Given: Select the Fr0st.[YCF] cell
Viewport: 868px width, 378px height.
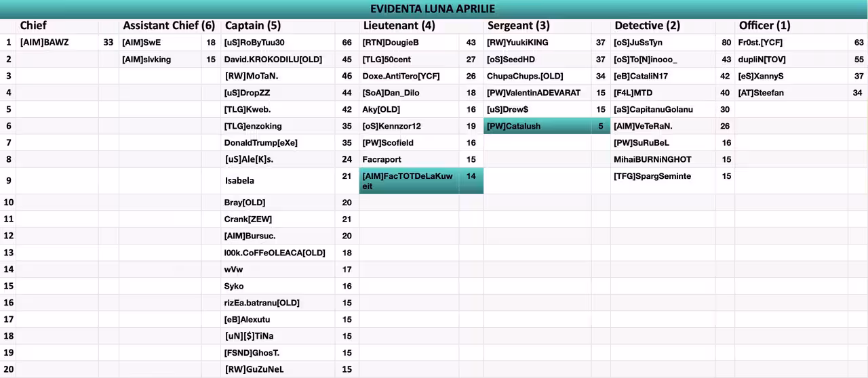Looking at the screenshot, I should (x=791, y=42).
